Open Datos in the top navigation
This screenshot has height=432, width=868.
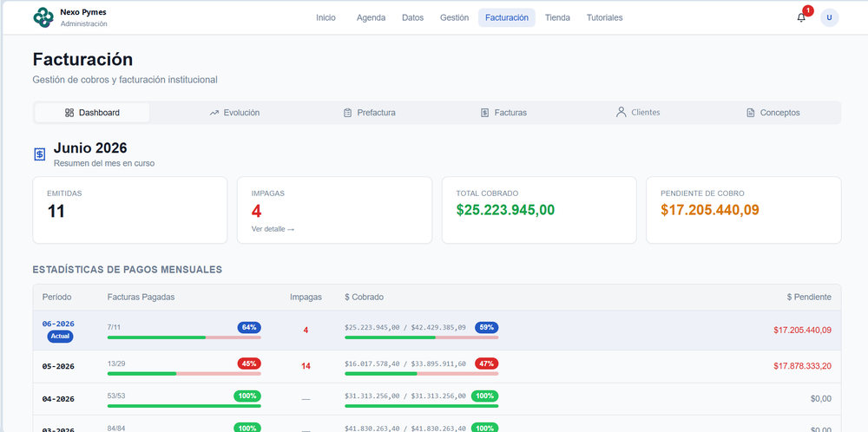pos(412,17)
